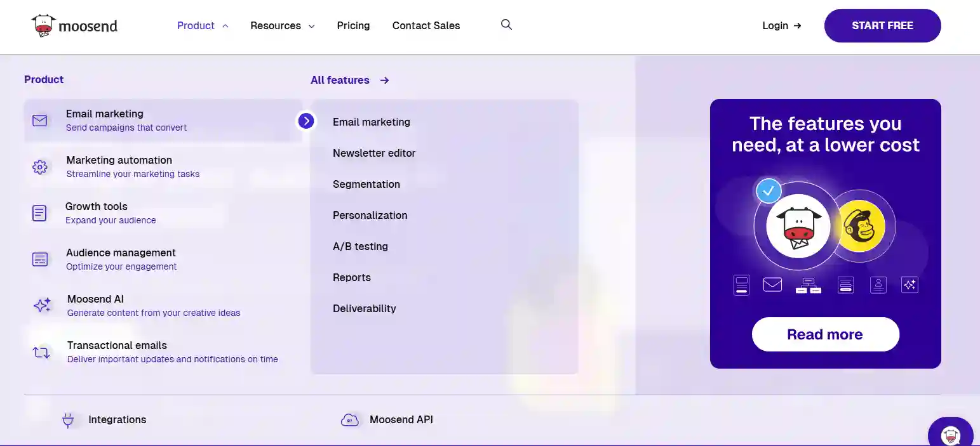Viewport: 980px width, 446px height.
Task: Click 'Deliver important updates and notifications on time'
Action: (173, 359)
